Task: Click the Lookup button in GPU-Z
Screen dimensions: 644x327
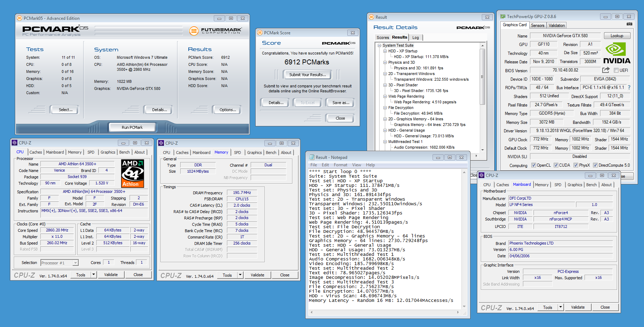Action: pyautogui.click(x=616, y=36)
